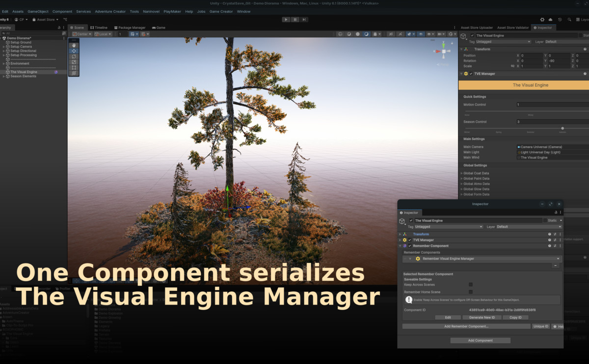Click help icon on Transform in main Inspector
Image resolution: width=589 pixels, height=364 pixels.
(x=585, y=49)
